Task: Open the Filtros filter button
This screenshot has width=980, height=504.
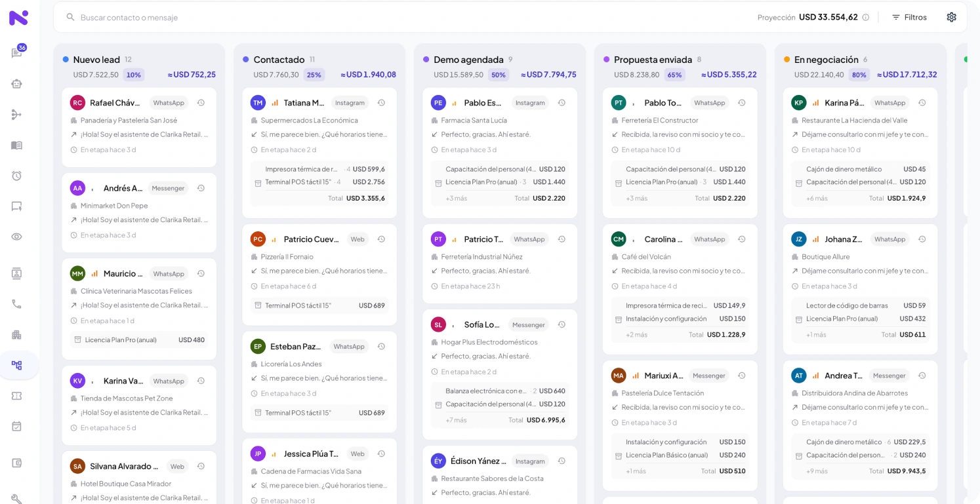Action: coord(909,17)
